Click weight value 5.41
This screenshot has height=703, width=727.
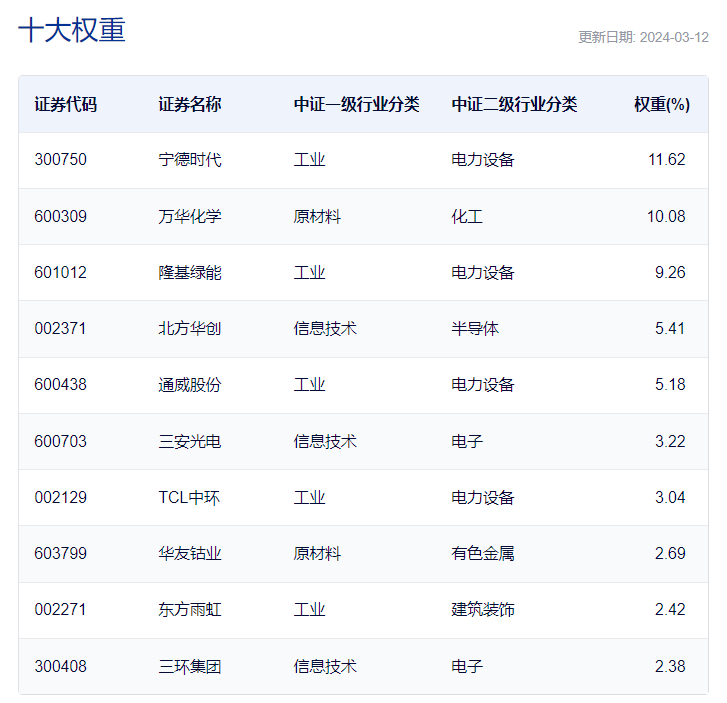[x=670, y=328]
